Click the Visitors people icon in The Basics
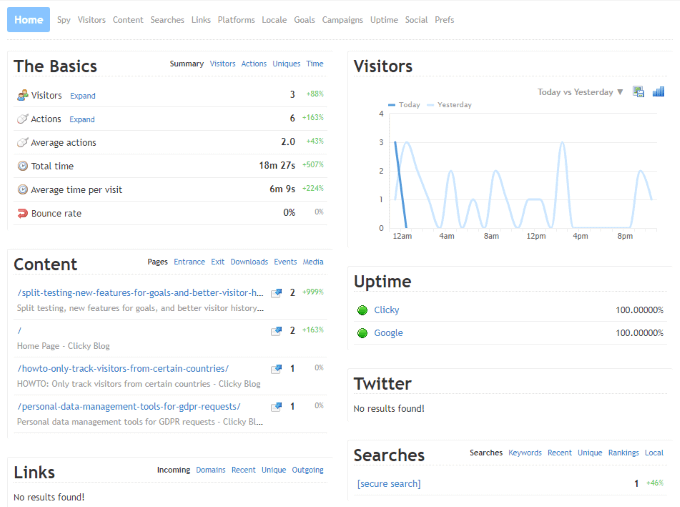Screen dimensions: 680x507 point(23,95)
